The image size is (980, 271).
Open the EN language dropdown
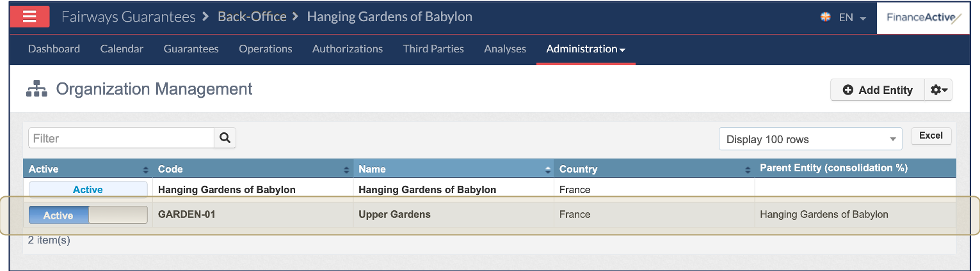pos(844,18)
